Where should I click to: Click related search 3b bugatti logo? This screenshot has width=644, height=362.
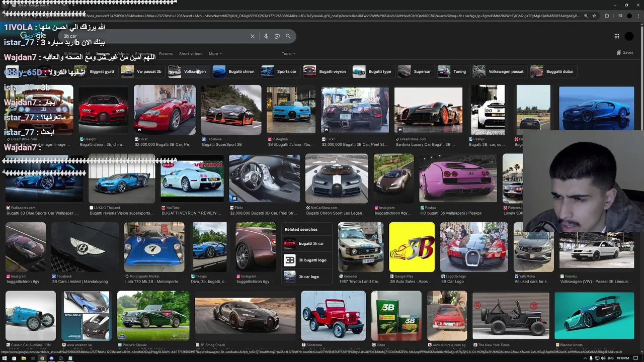pos(306,260)
